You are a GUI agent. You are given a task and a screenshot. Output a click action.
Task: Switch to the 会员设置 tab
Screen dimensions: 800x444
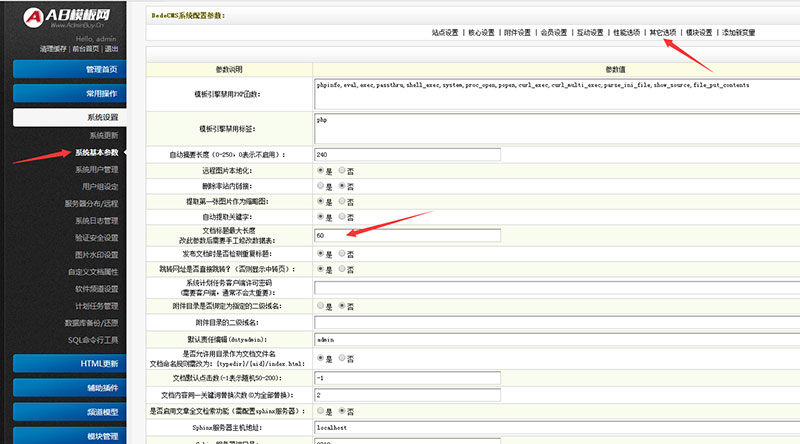point(554,33)
